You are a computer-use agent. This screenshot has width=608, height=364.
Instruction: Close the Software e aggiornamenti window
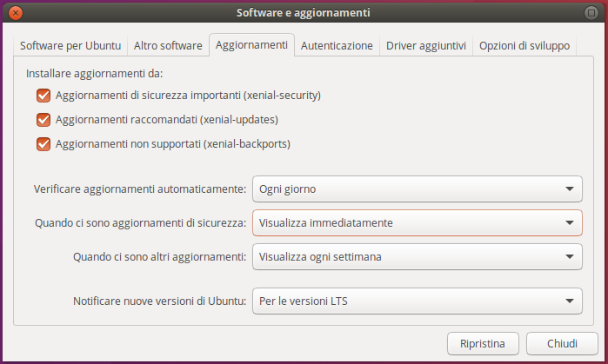pos(17,13)
